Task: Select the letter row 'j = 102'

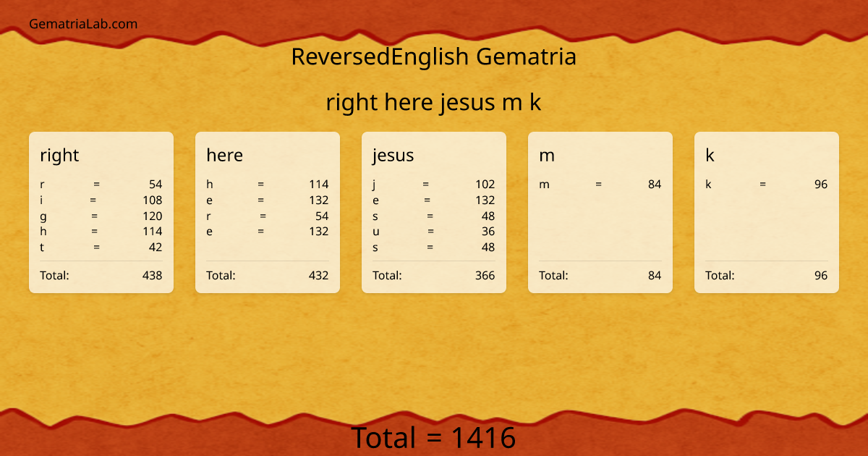Action: pos(434,185)
